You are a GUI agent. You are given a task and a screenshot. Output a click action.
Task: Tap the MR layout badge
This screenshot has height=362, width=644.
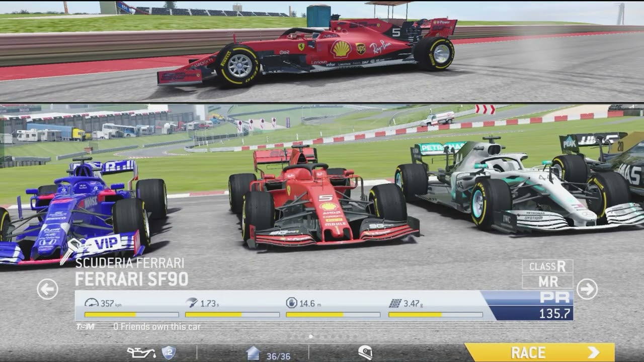(547, 282)
